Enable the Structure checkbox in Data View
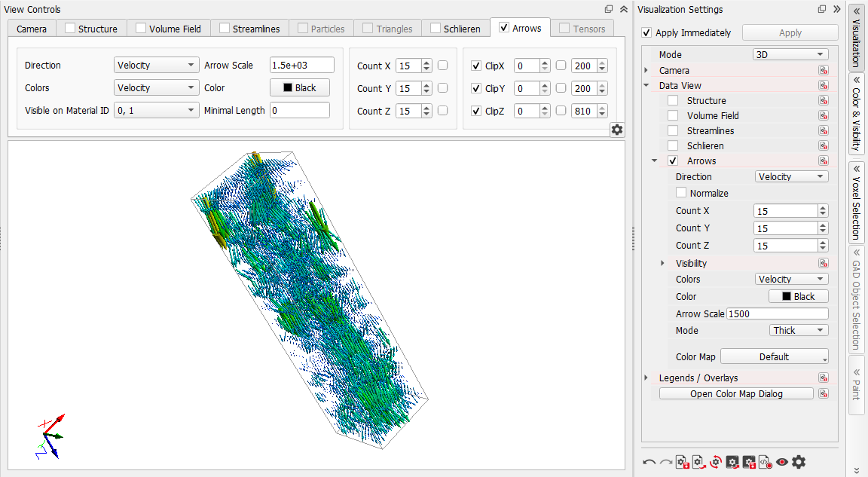The height and width of the screenshot is (477, 868). click(673, 100)
